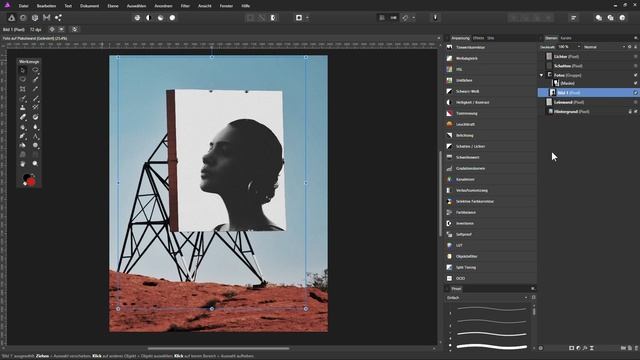Switch to Kanäle tab
The width and height of the screenshot is (640, 360).
566,38
